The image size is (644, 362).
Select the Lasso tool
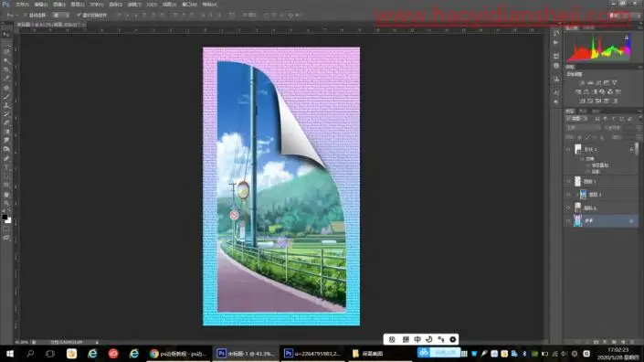6,52
